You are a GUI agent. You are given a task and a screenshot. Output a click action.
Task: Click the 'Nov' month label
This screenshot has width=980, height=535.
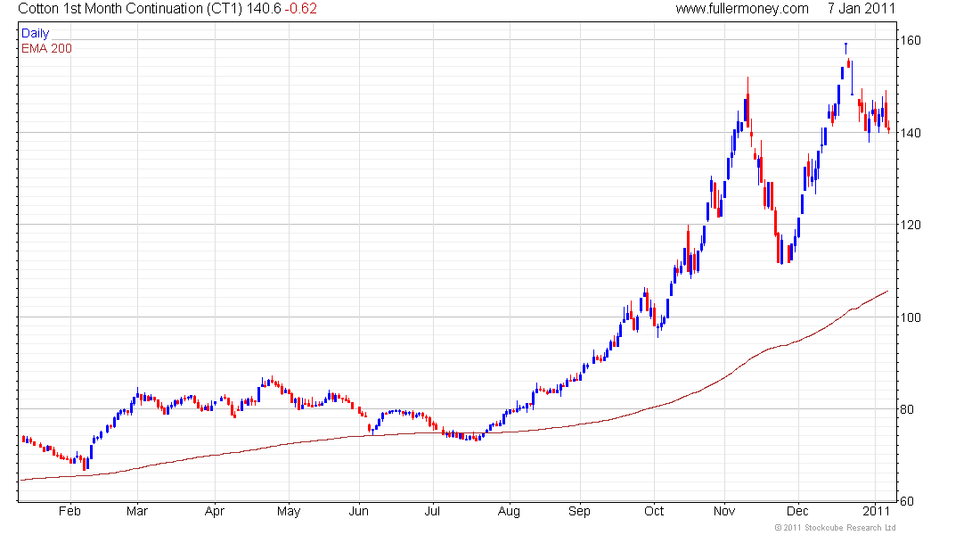724,511
